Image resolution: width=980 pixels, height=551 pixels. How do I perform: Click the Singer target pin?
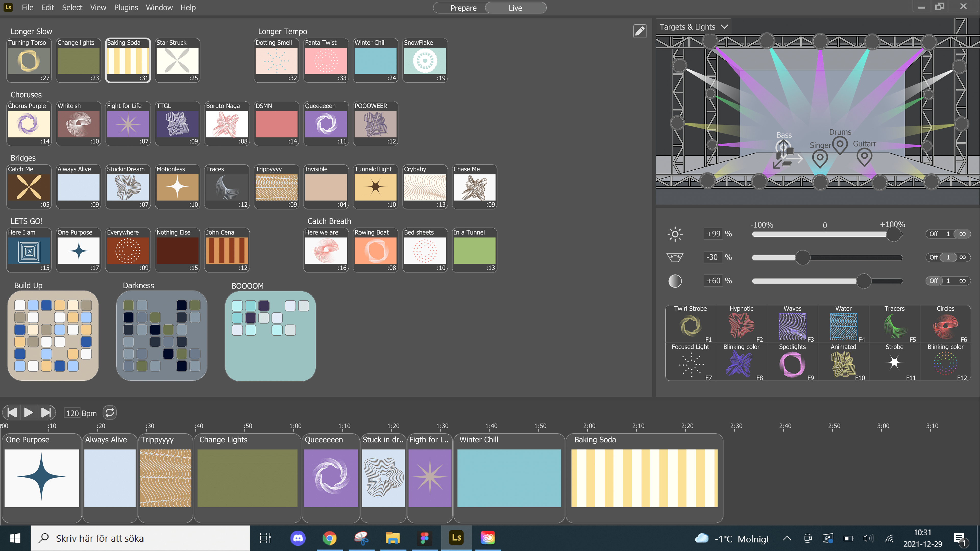click(820, 158)
